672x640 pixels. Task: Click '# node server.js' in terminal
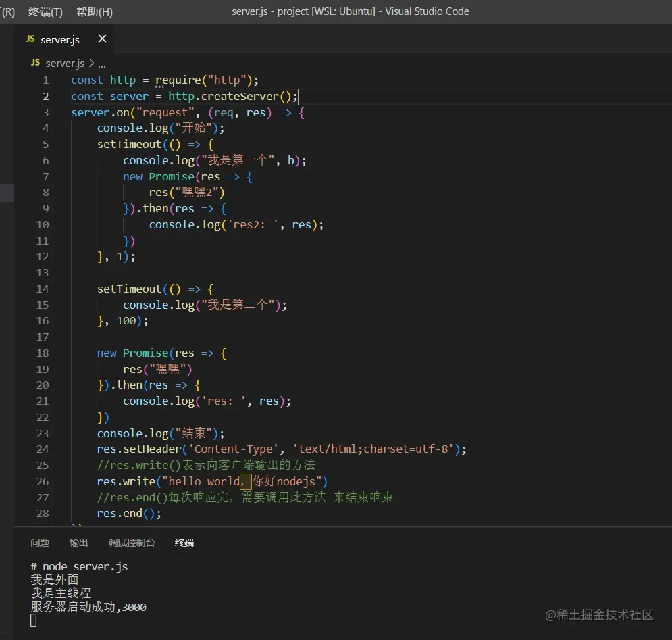(x=79, y=566)
